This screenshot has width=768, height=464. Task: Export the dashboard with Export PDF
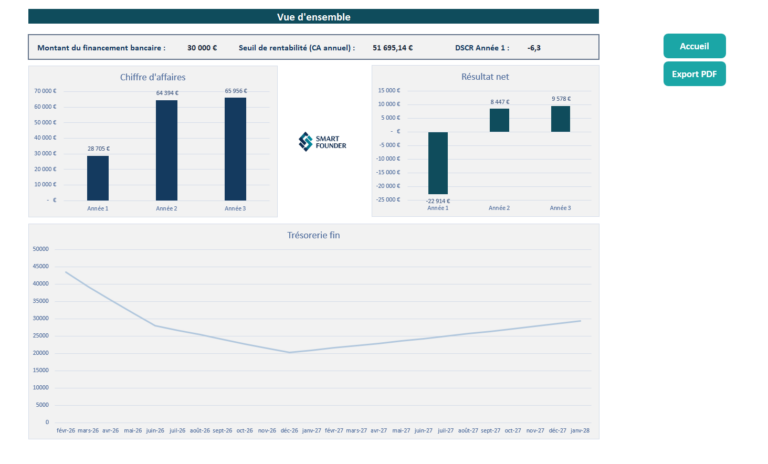click(x=694, y=74)
